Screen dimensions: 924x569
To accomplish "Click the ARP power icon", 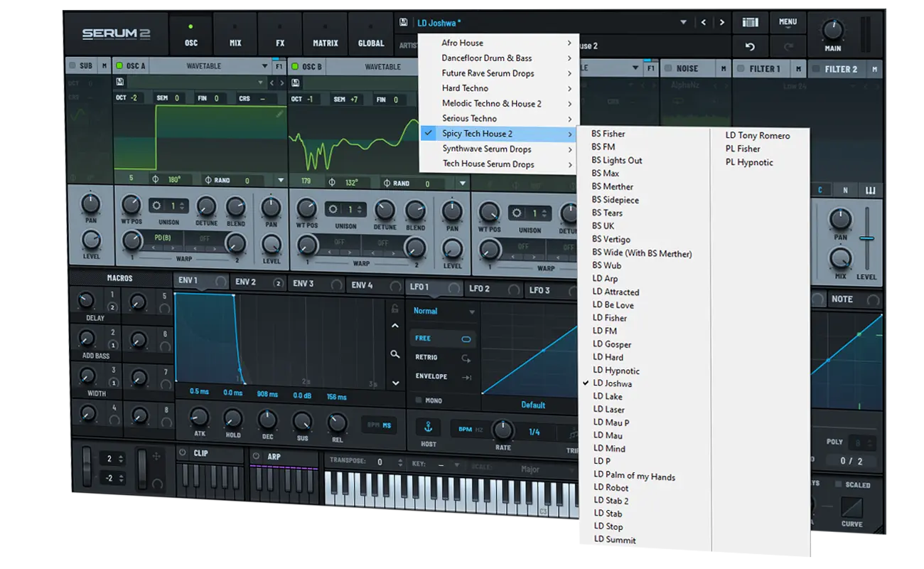I will [257, 456].
